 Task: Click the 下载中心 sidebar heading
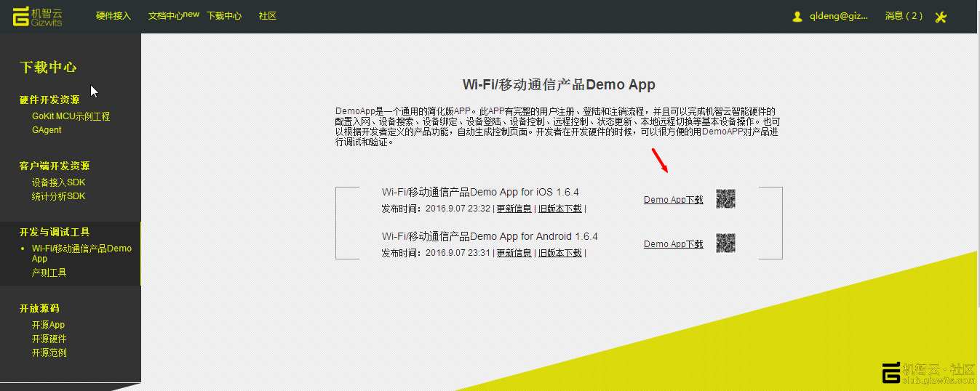pos(48,68)
